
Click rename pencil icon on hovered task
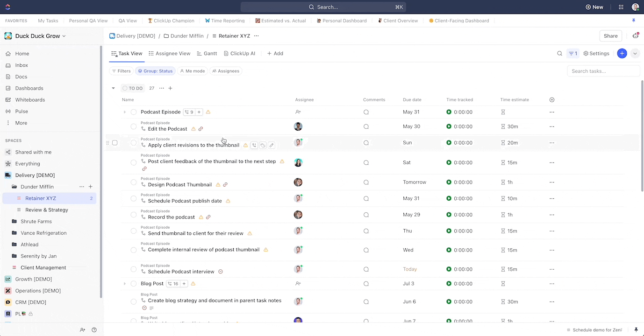[x=272, y=145]
